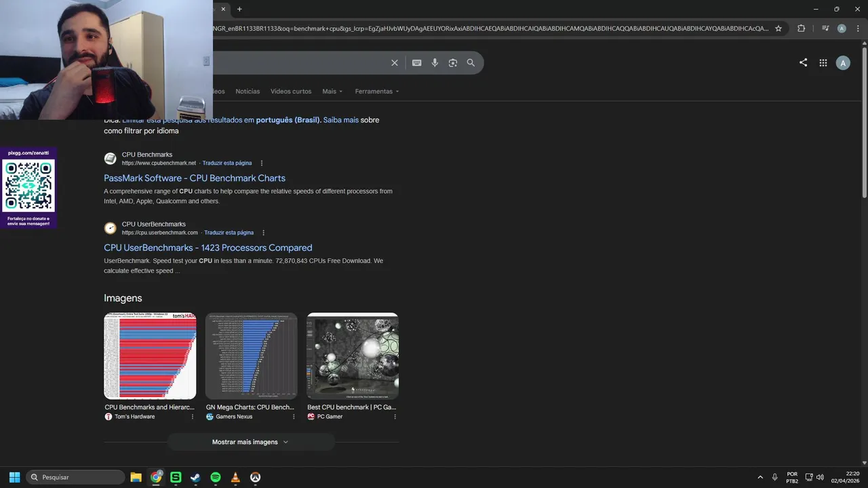Viewport: 868px width, 488px height.
Task: Submit the search with the magnifier icon
Action: click(471, 62)
